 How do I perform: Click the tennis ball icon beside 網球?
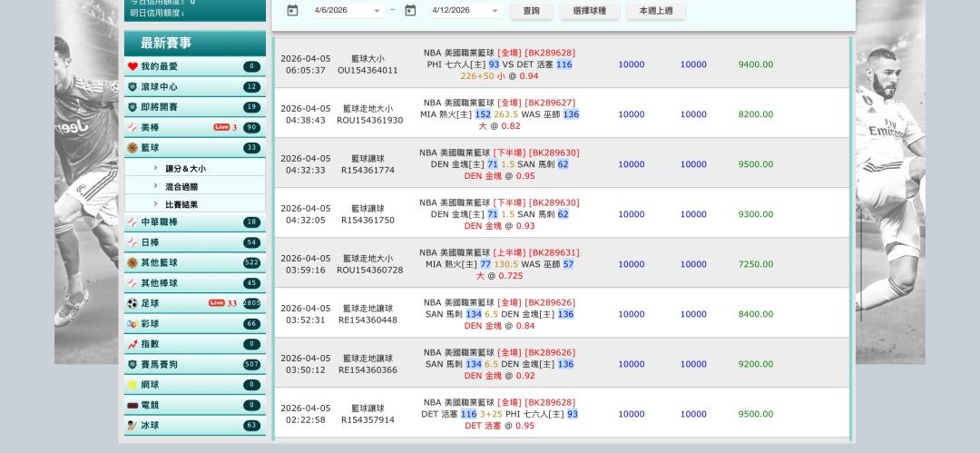pos(132,385)
